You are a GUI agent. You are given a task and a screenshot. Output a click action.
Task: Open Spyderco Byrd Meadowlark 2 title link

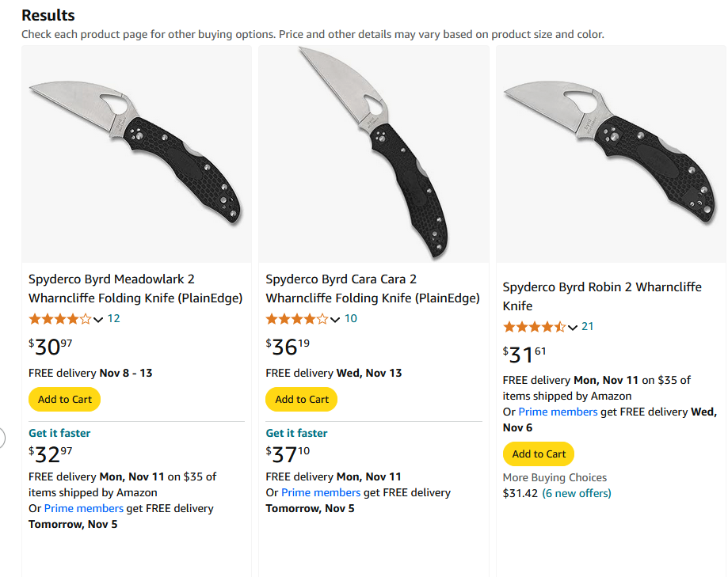click(135, 289)
